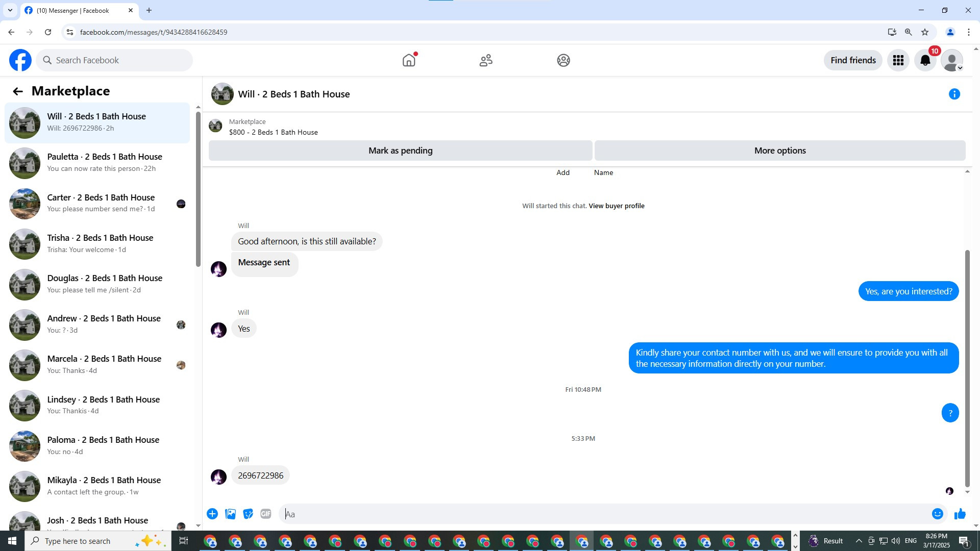The height and width of the screenshot is (551, 980).
Task: Click Will's avatar beside phone number message
Action: click(219, 477)
